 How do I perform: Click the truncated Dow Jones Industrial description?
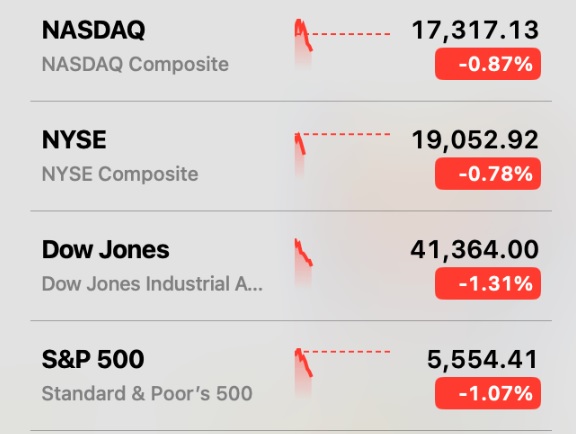coord(152,284)
